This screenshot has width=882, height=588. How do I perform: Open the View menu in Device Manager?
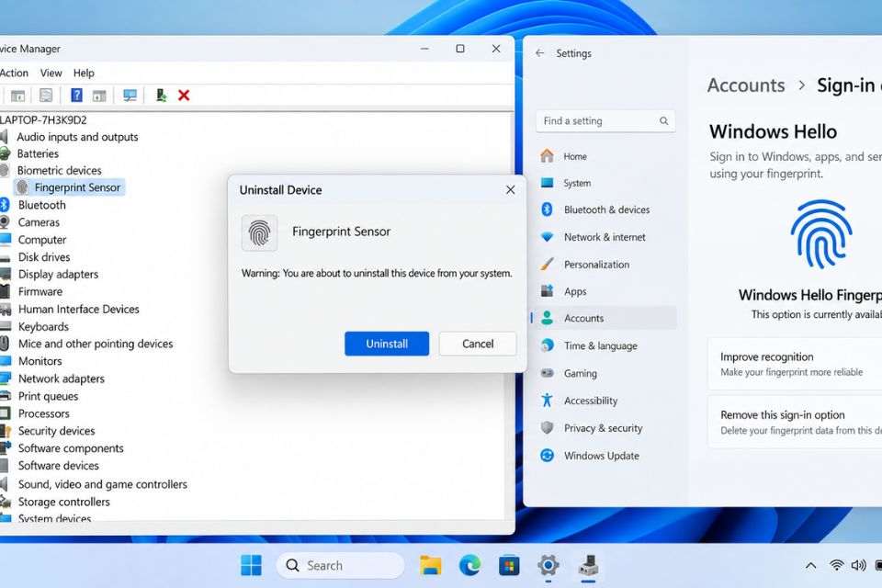[x=51, y=73]
